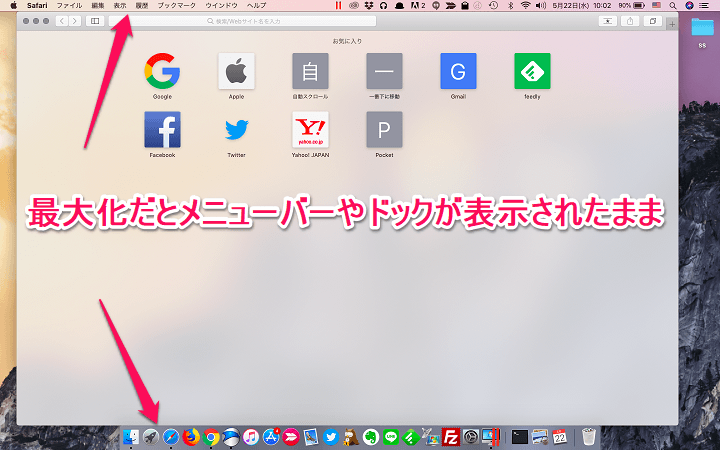The height and width of the screenshot is (450, 720).
Task: Open Twitter app in the Dock
Action: [x=331, y=437]
